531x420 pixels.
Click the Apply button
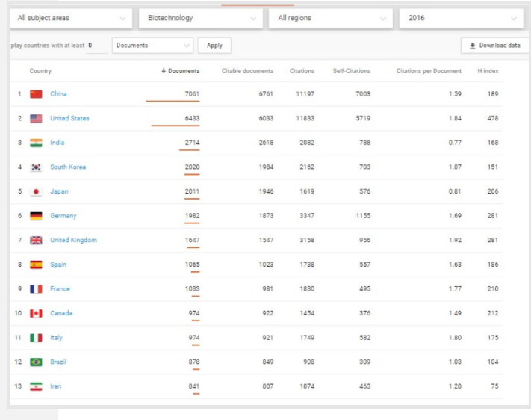tap(214, 46)
